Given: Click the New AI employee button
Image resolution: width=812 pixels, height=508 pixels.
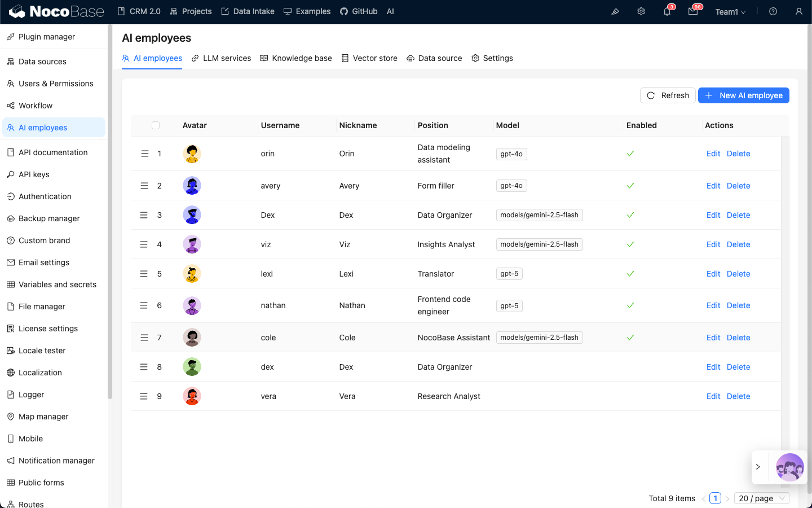Looking at the screenshot, I should tap(743, 95).
